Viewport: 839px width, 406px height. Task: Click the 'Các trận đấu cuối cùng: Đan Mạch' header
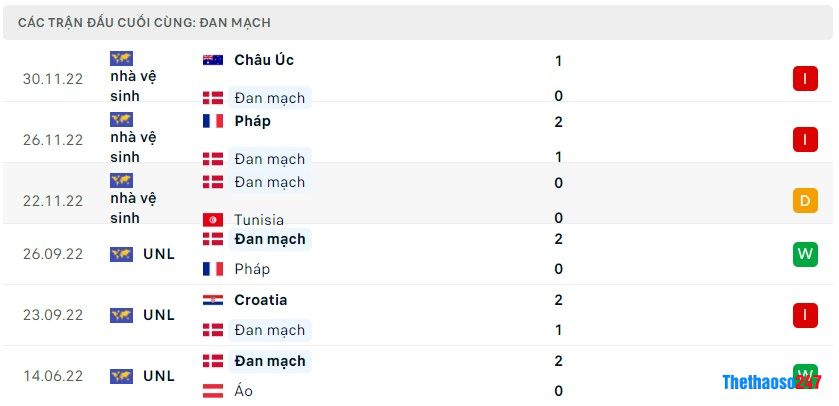tap(144, 22)
